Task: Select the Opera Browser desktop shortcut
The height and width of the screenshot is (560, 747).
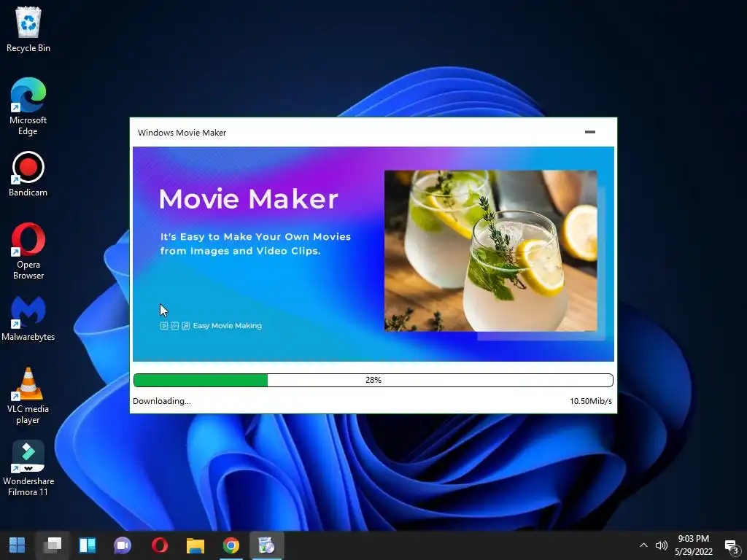Action: (28, 251)
